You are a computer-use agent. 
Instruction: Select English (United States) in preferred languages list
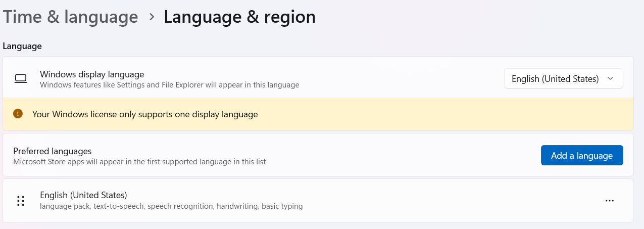point(83,195)
